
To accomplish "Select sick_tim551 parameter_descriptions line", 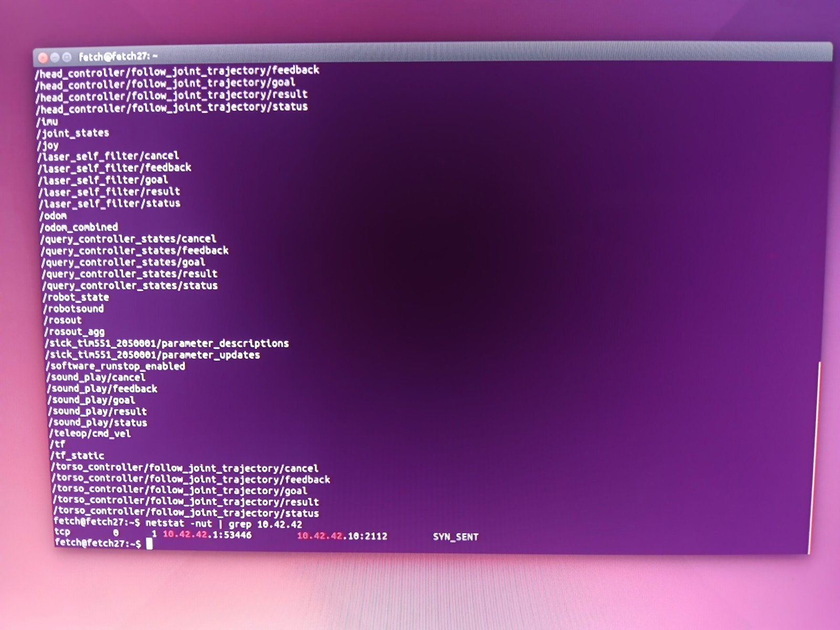I will (x=167, y=343).
